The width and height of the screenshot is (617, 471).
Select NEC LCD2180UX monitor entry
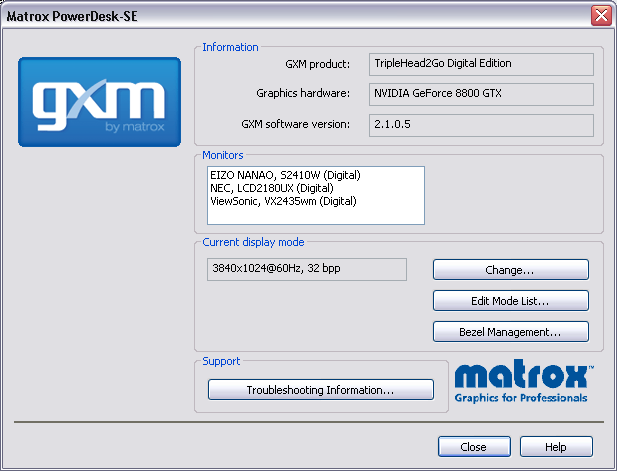point(272,188)
